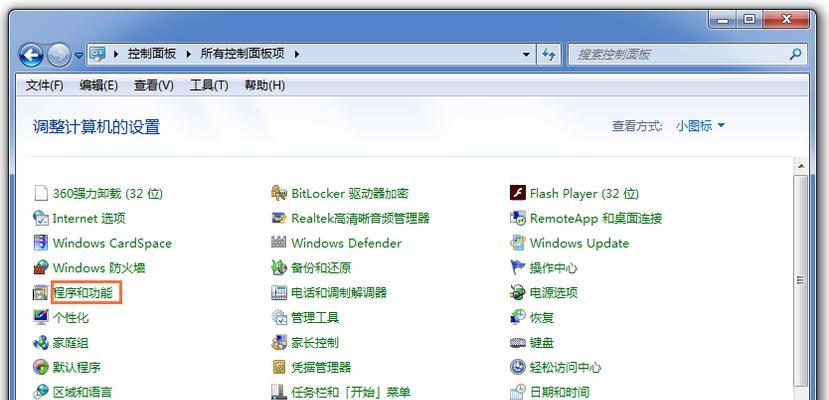829x400 pixels.
Task: Open the 电源选项 link
Action: pos(554,293)
